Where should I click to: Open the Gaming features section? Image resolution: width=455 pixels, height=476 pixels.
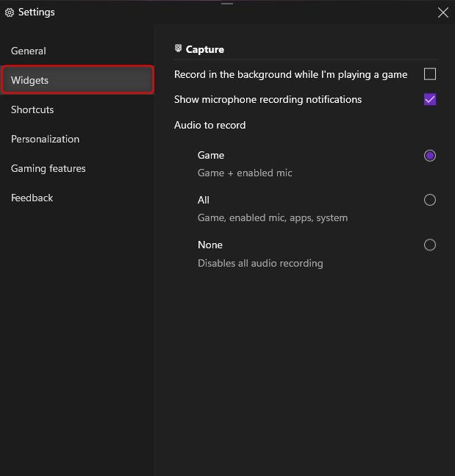[77, 168]
